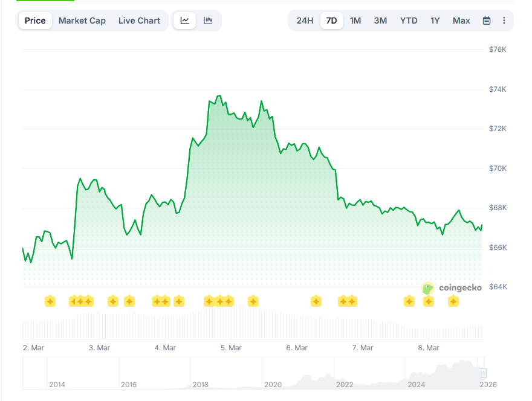This screenshot has width=532, height=401.
Task: Click the Max range button
Action: [461, 20]
